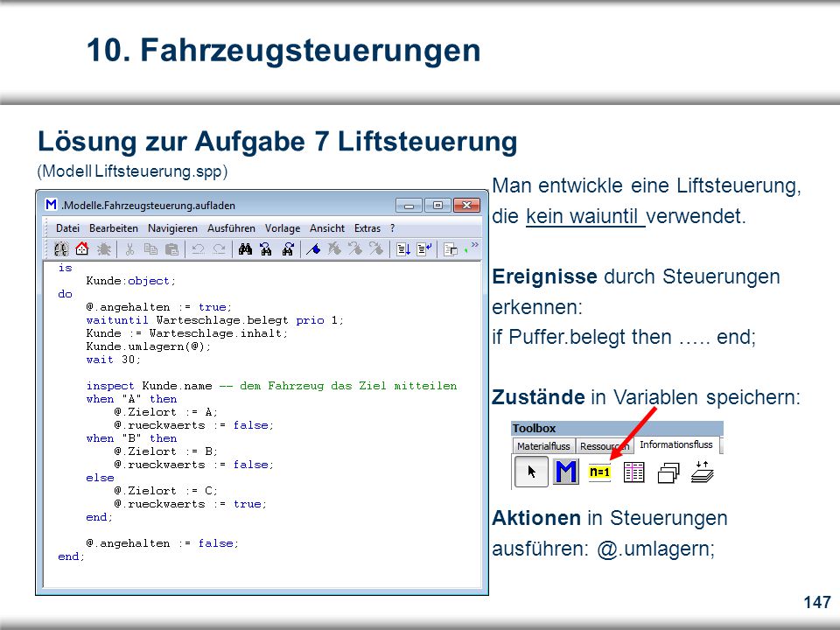Open the Navigieren menu
840x630 pixels.
172,228
